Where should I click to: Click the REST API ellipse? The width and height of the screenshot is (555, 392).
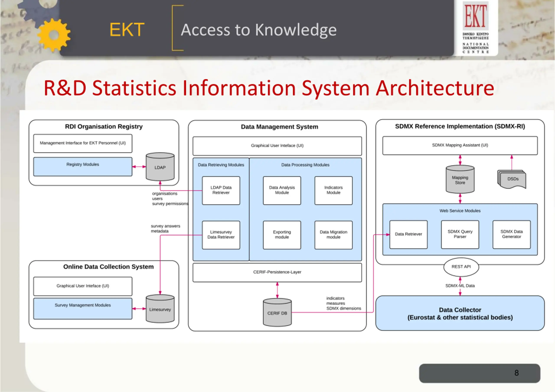(461, 267)
